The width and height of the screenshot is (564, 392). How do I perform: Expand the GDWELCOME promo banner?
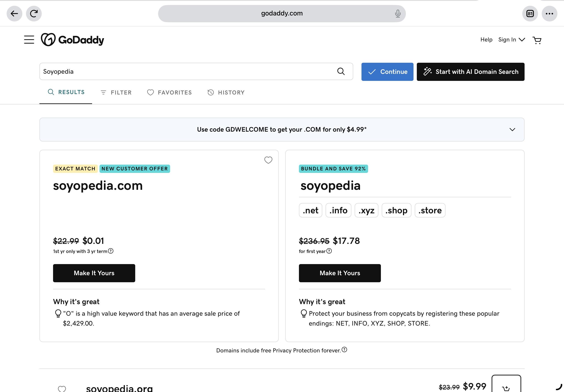point(512,130)
